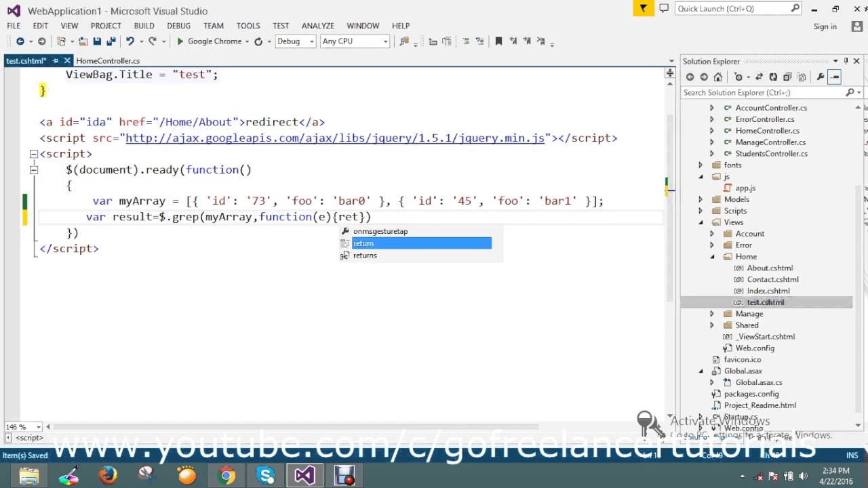Toggle Show All Files in Solution Explorer

coord(802,77)
